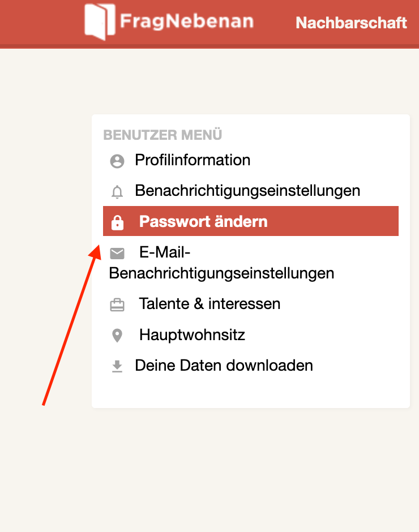Screen dimensions: 419x532
Task: Click the briefcase icon beside Talente & interessen
Action: (x=117, y=306)
